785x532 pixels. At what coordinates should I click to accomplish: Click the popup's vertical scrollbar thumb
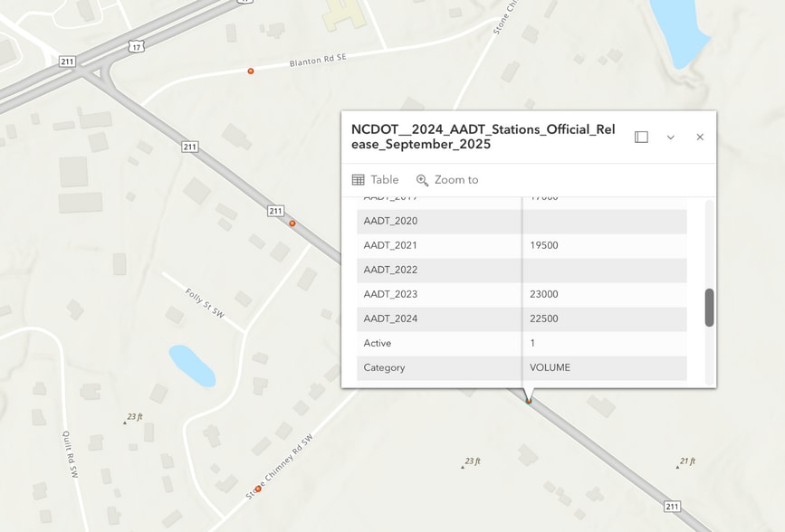pos(709,308)
